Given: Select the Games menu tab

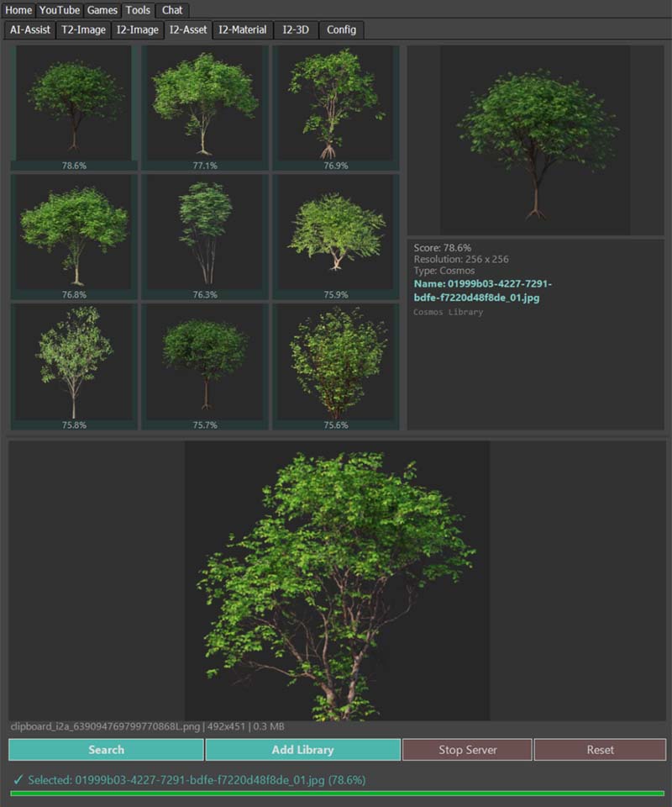Looking at the screenshot, I should 101,10.
